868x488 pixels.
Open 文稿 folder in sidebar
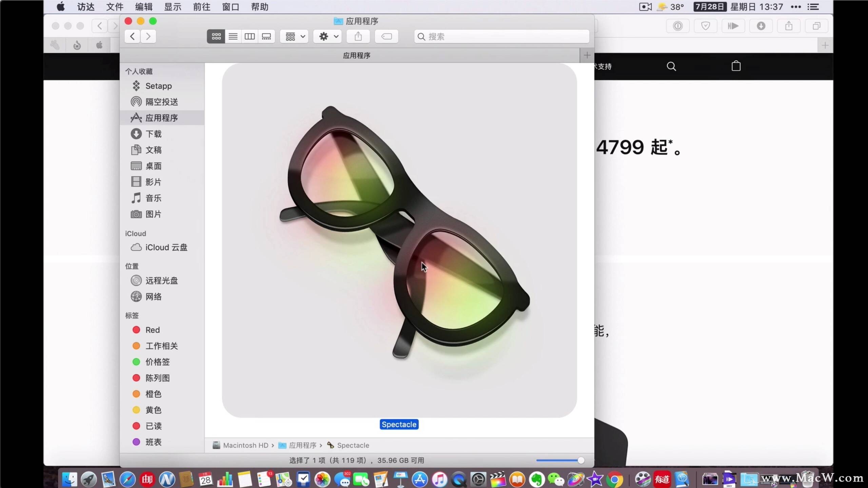pyautogui.click(x=162, y=150)
